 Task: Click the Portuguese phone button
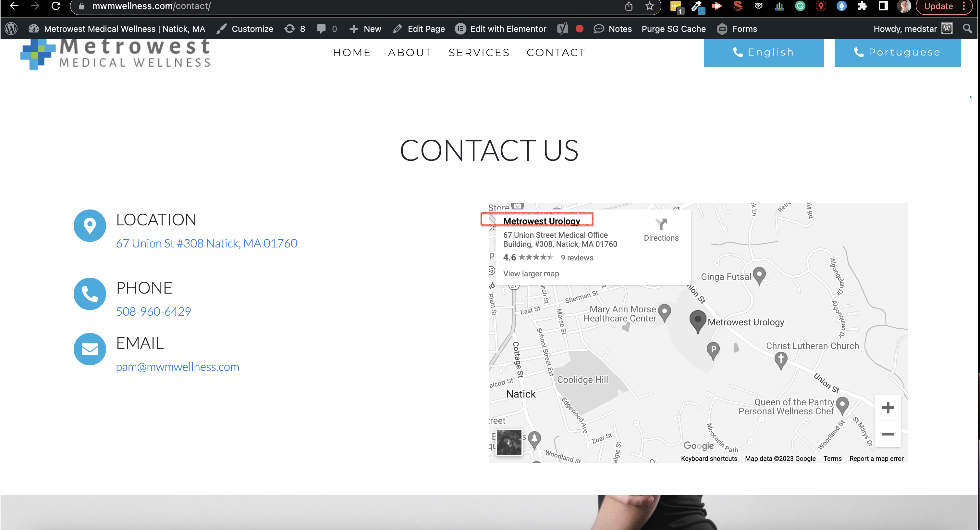(898, 53)
